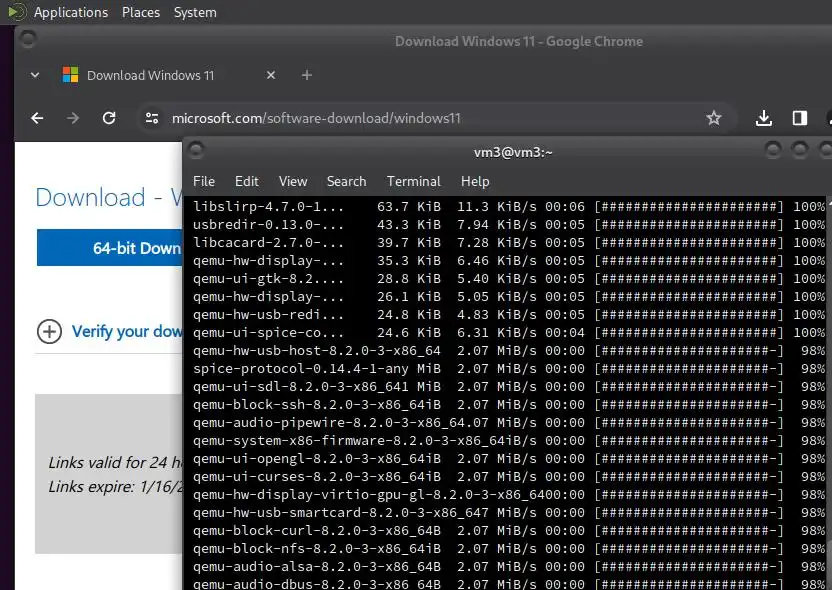
Task: Click the qemu-hw-display-virtio-gpu-gl line
Action: pyautogui.click(x=508, y=495)
